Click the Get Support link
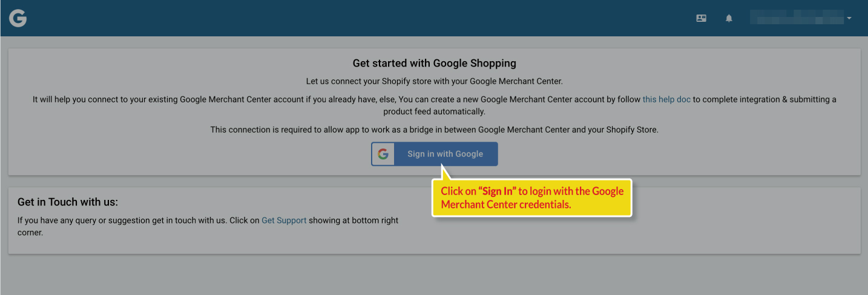The height and width of the screenshot is (295, 868). pyautogui.click(x=284, y=220)
